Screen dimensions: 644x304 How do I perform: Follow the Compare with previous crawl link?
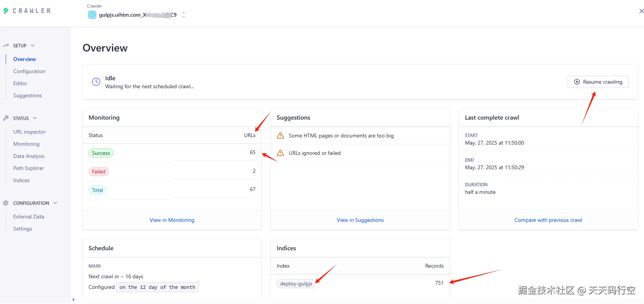coord(548,220)
